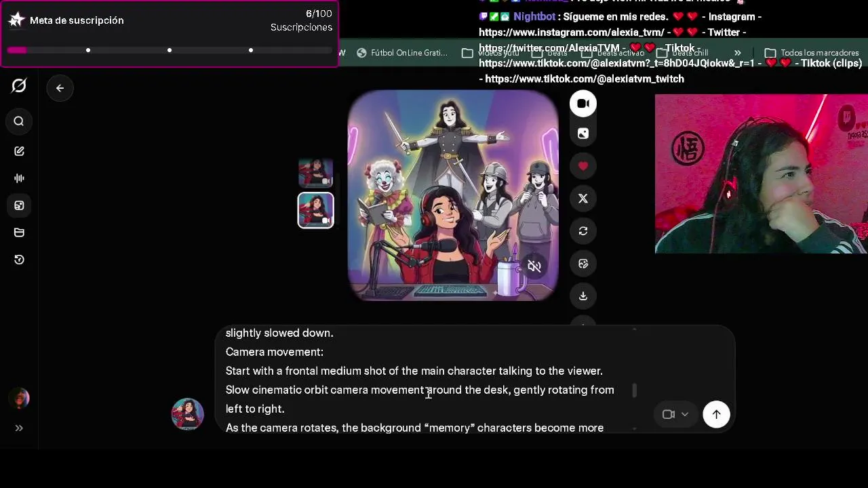
Task: Open the history clock icon in the sidebar
Action: pyautogui.click(x=19, y=260)
